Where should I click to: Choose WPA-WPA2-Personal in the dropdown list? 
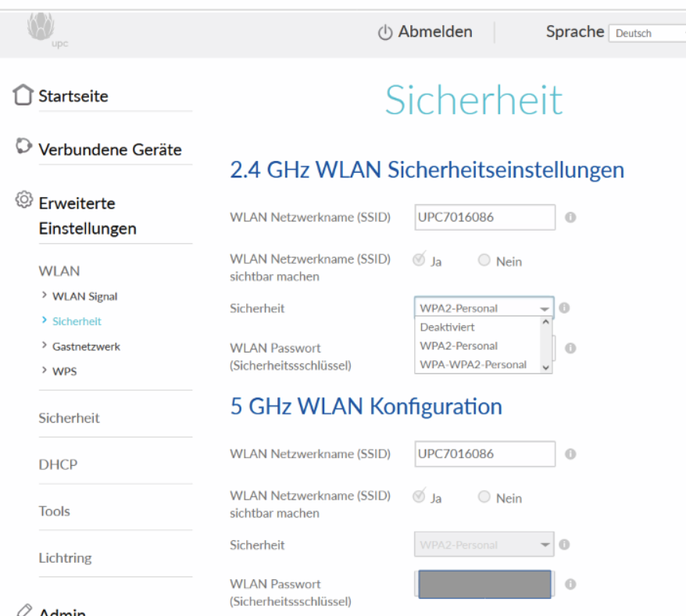point(473,364)
